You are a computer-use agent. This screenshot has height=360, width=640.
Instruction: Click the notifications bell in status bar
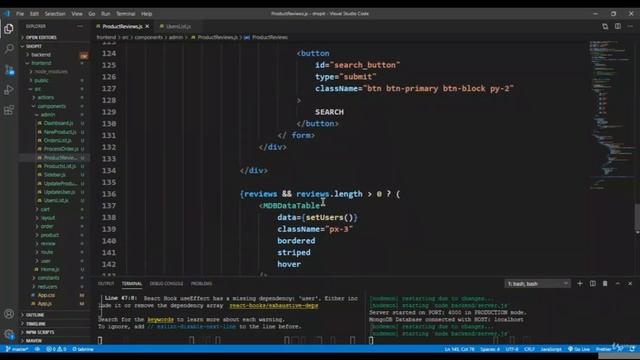click(x=632, y=349)
